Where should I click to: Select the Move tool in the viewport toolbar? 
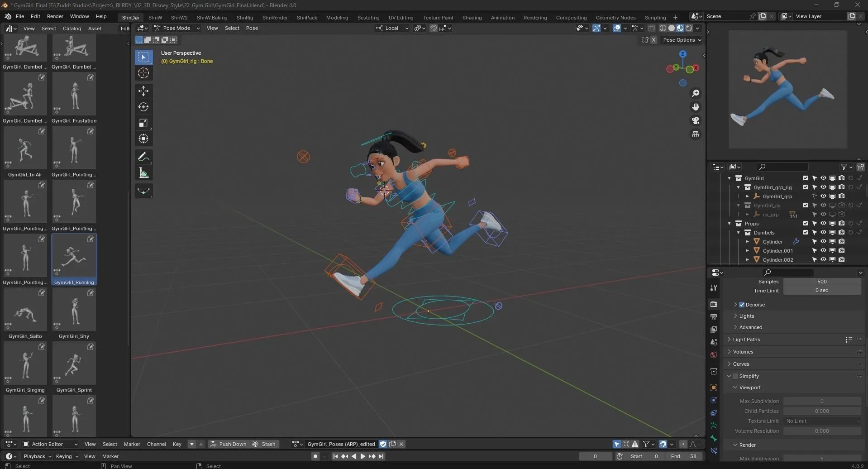[x=143, y=91]
